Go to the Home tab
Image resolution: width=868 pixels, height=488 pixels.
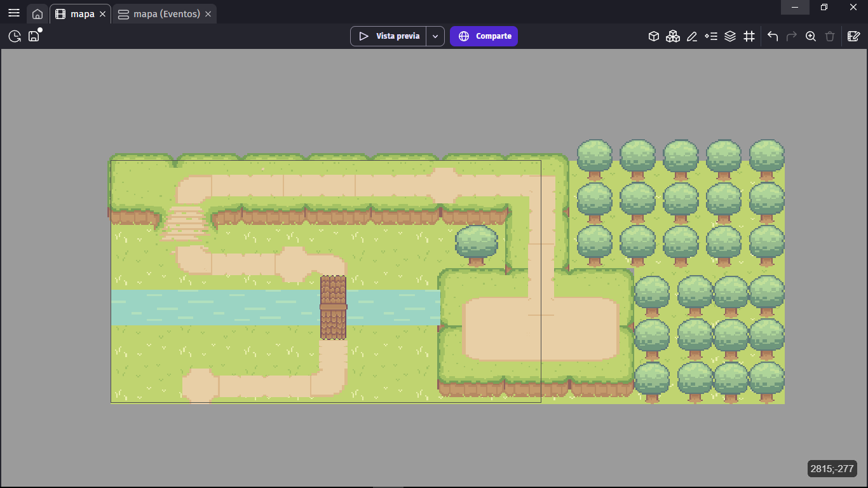[x=37, y=14]
